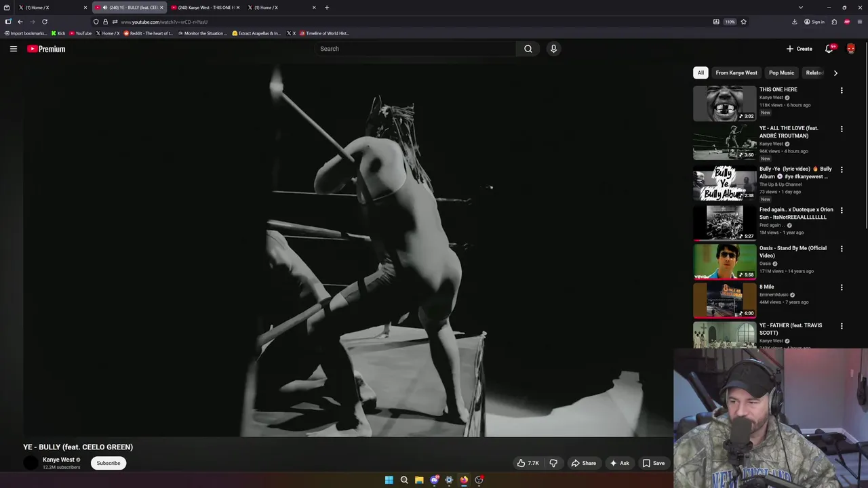Open the extensions puzzle icon

click(834, 22)
